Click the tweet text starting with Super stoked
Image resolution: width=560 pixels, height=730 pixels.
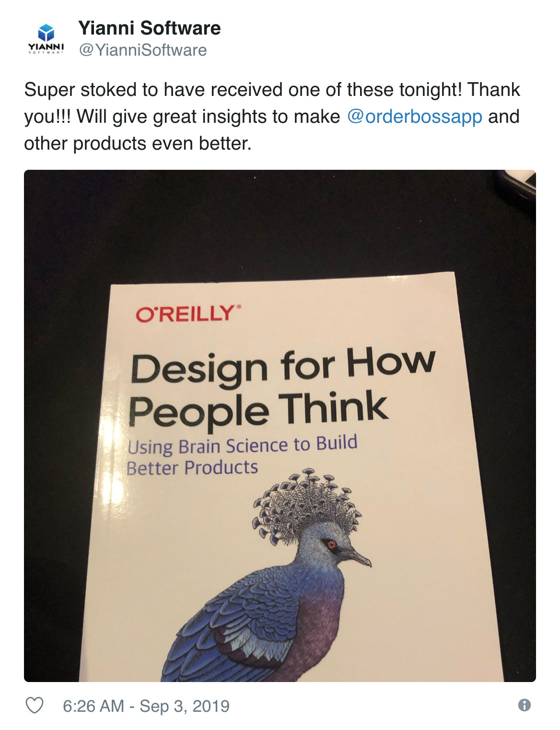[x=272, y=117]
